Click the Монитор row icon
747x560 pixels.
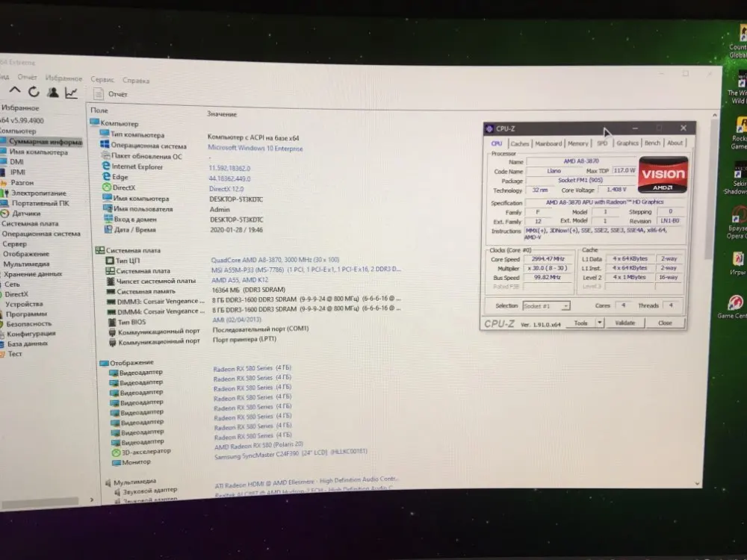(117, 462)
